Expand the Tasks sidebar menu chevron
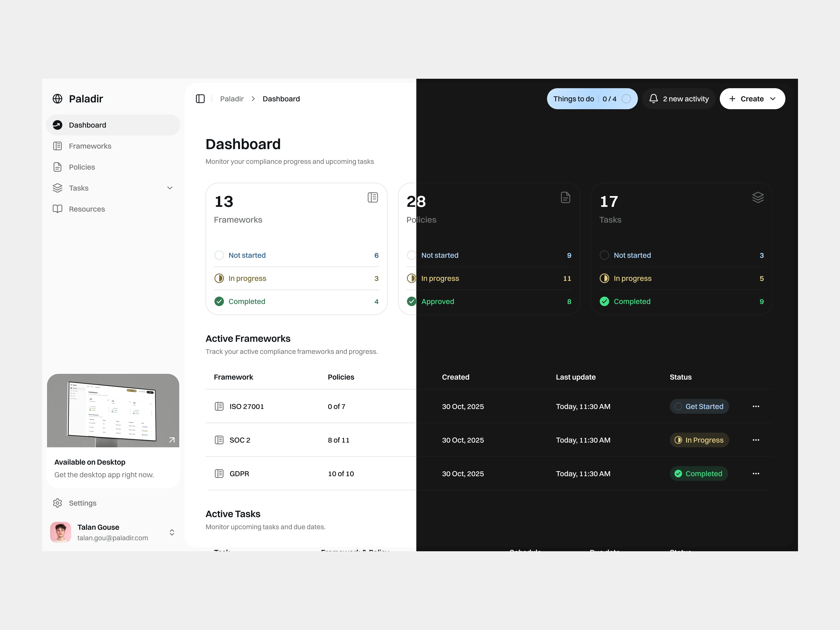The width and height of the screenshot is (840, 630). 170,188
